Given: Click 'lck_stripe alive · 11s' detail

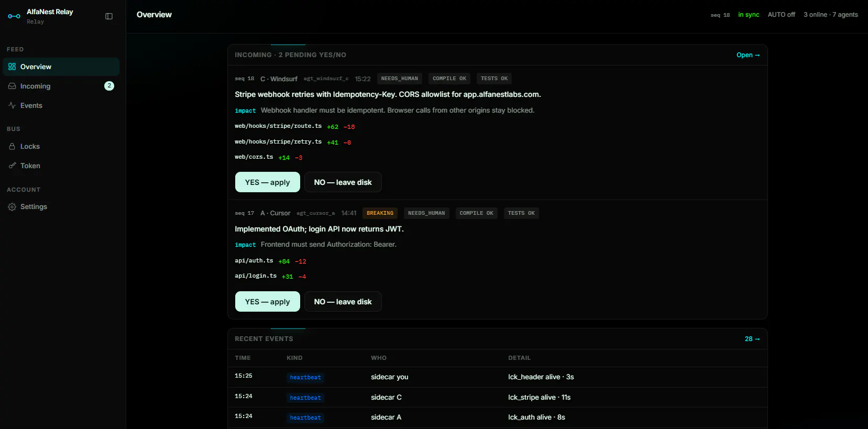Looking at the screenshot, I should pyautogui.click(x=540, y=398).
